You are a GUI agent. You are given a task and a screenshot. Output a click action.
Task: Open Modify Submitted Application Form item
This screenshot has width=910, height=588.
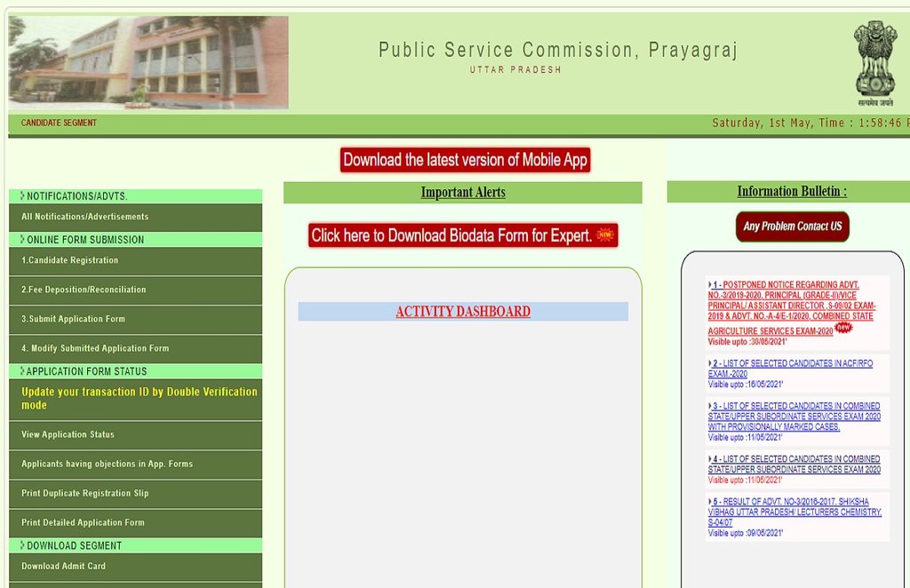(x=135, y=348)
